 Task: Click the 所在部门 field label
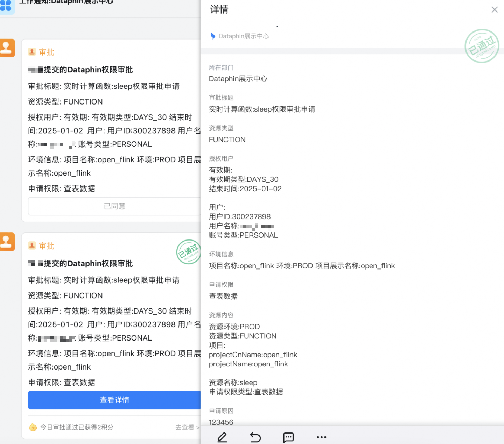221,67
